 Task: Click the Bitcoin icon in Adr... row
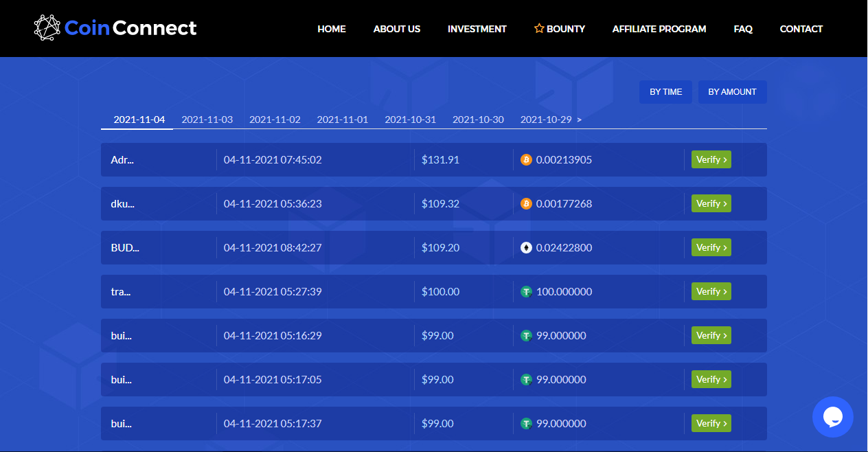[526, 159]
